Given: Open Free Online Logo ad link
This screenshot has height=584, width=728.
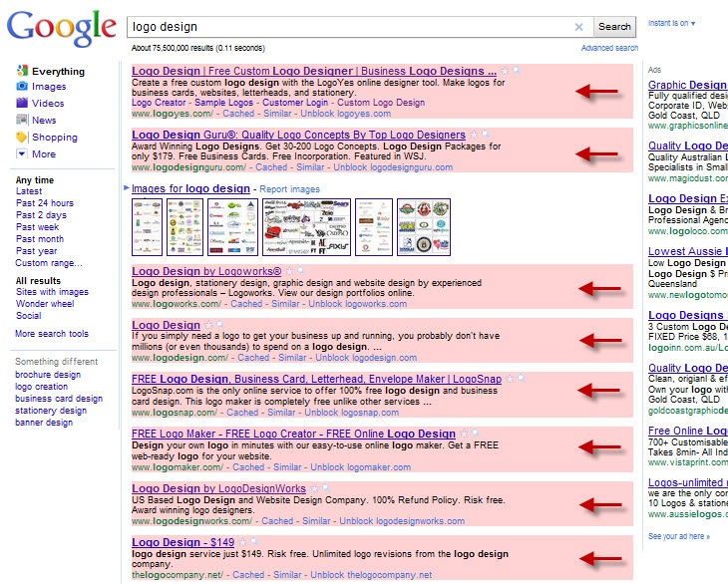Looking at the screenshot, I should 687,431.
